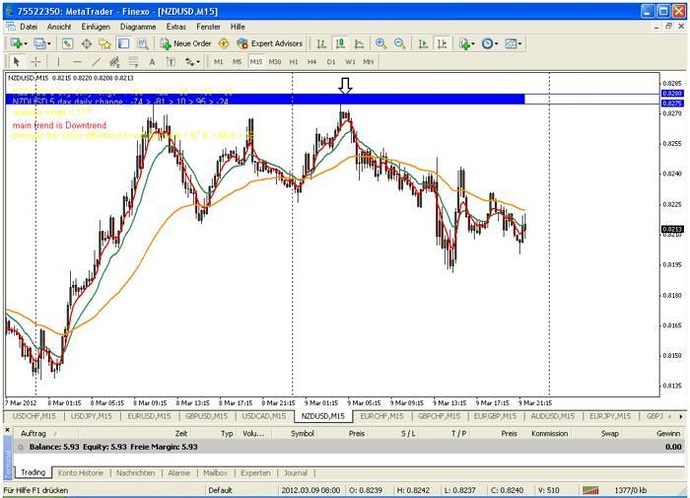Switch to W1 timeframe

click(350, 62)
